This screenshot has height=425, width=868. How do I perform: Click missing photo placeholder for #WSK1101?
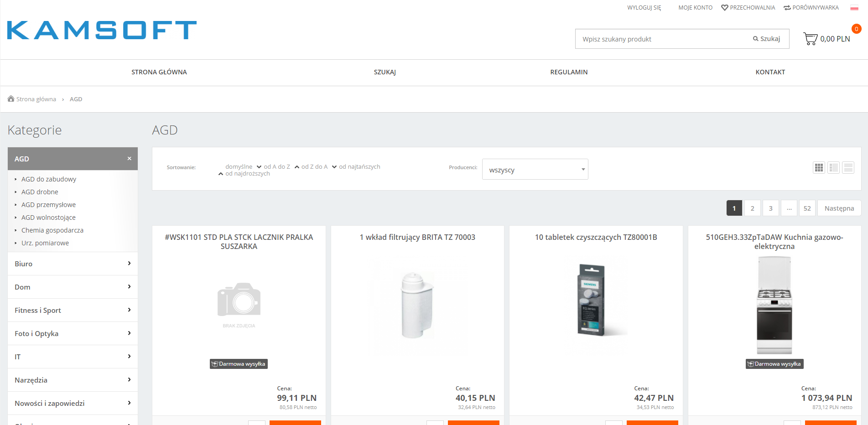[239, 305]
